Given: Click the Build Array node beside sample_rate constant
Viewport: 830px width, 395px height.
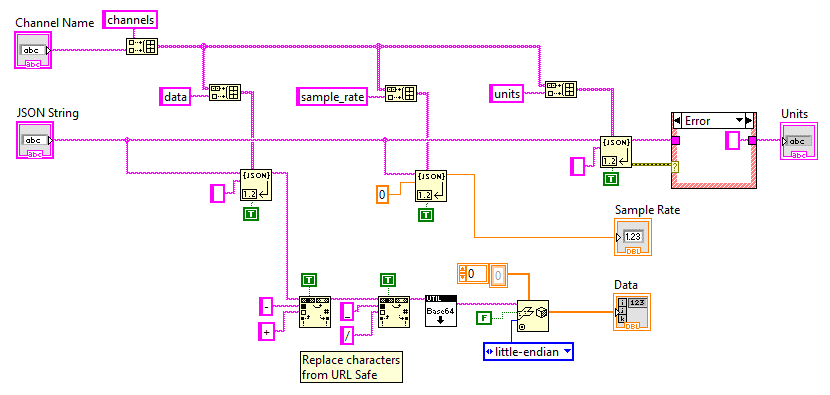Looking at the screenshot, I should [x=401, y=93].
